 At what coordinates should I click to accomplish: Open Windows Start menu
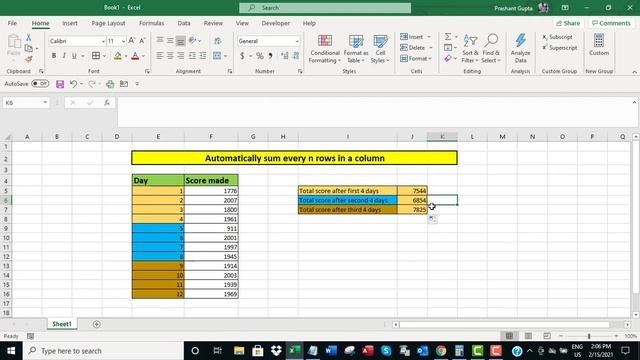[x=11, y=351]
